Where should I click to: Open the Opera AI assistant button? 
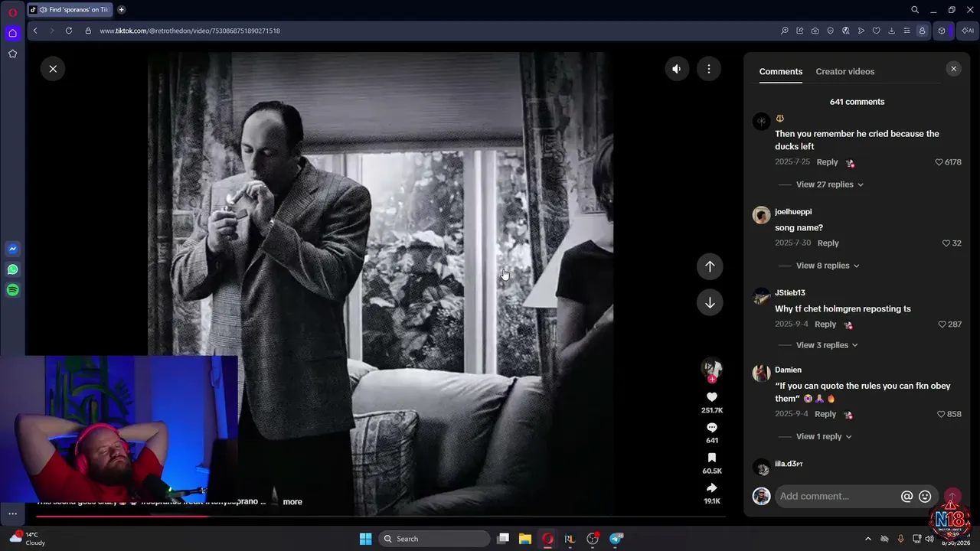[x=968, y=31]
